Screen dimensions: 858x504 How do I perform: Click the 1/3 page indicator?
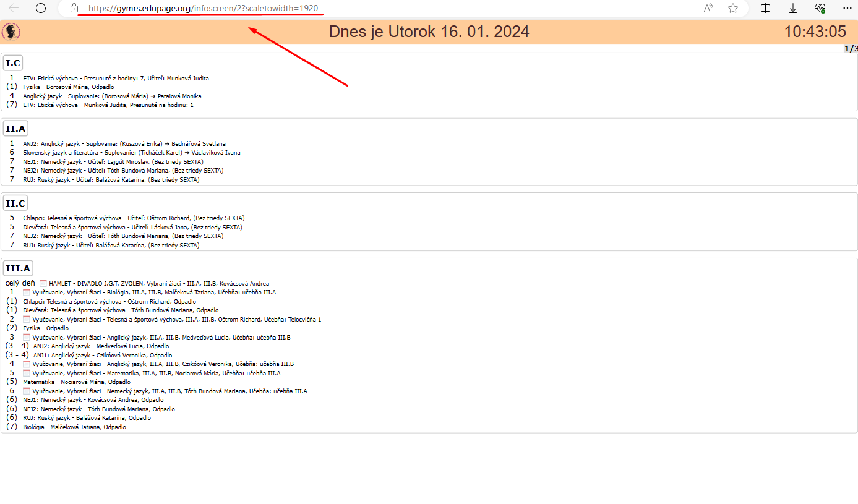point(851,48)
